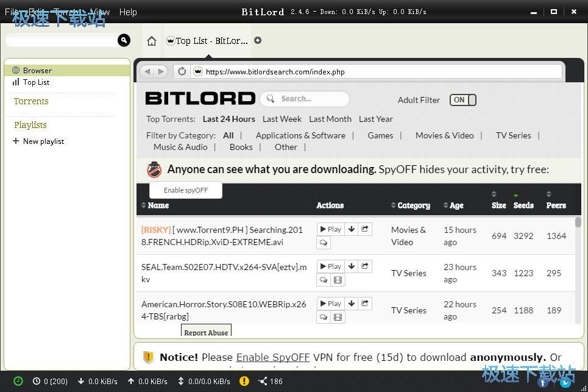Click the crown icon beside the URL

pyautogui.click(x=198, y=71)
